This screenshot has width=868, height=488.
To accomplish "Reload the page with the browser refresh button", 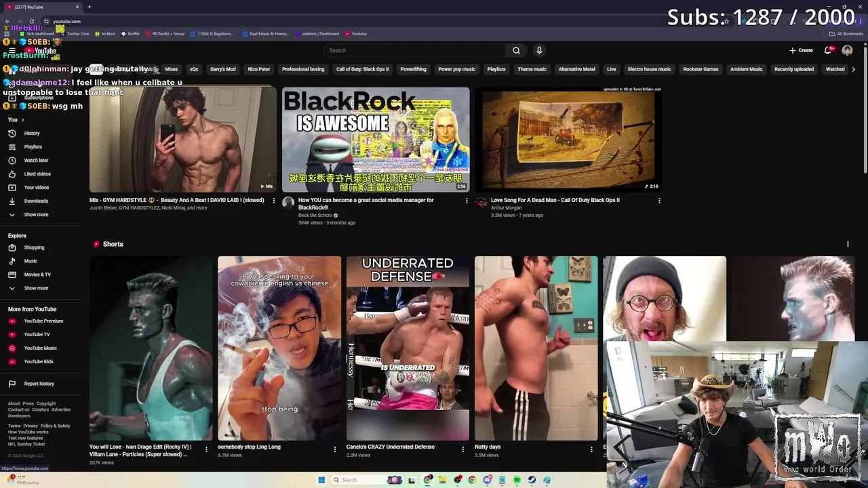I will coord(31,22).
